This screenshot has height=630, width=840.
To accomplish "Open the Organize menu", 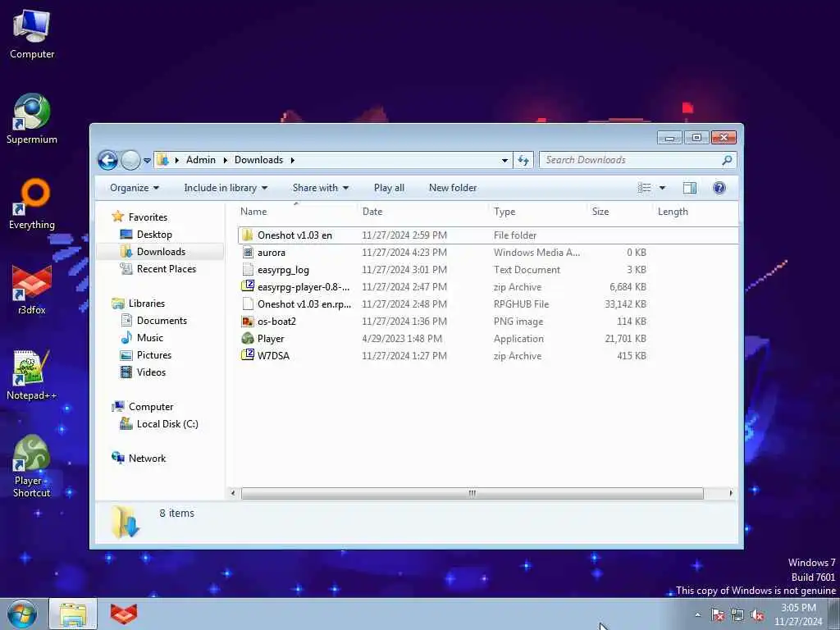I will (x=135, y=188).
